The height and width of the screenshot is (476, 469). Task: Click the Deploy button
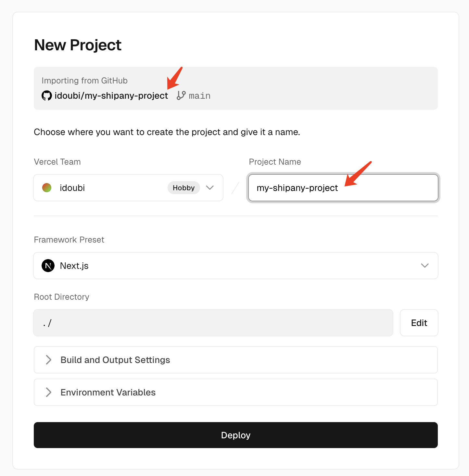(x=236, y=435)
